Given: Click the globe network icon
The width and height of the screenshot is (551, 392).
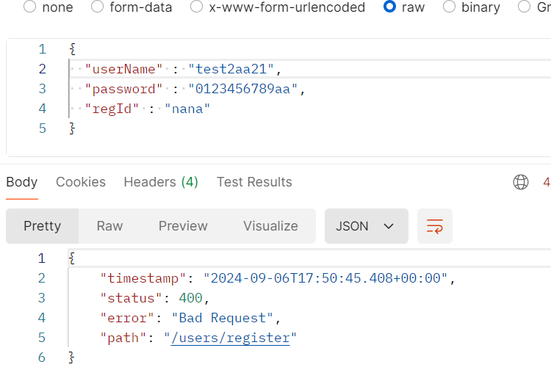Looking at the screenshot, I should click(521, 182).
